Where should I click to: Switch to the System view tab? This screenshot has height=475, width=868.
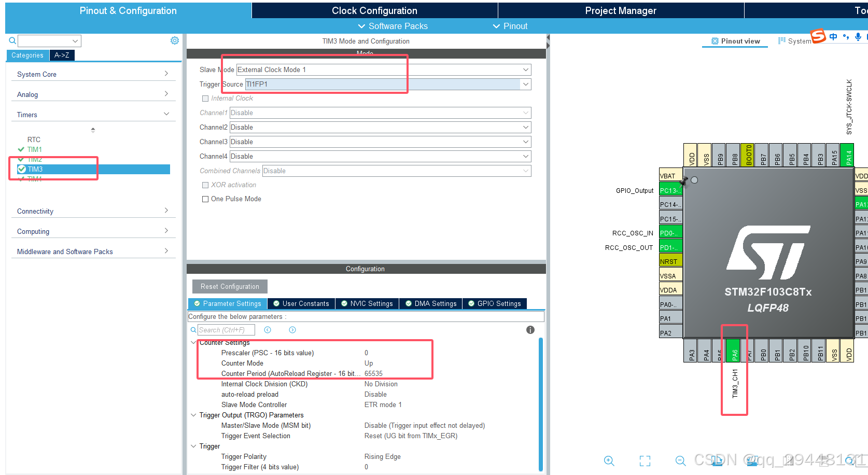[794, 41]
